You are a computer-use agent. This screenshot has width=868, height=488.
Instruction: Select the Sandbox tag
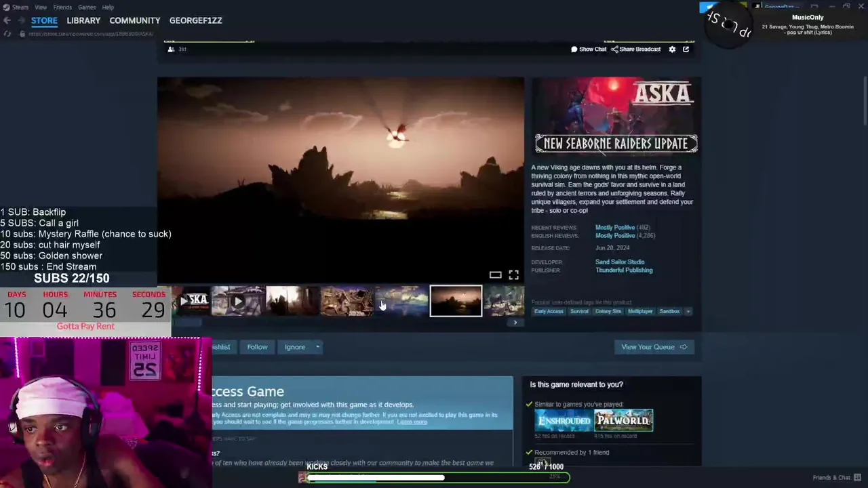[x=669, y=311]
